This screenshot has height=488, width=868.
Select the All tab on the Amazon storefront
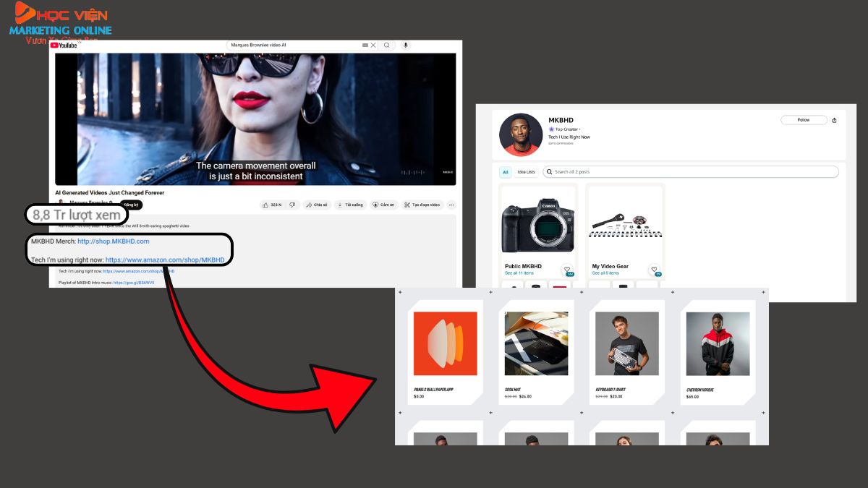[x=506, y=172]
